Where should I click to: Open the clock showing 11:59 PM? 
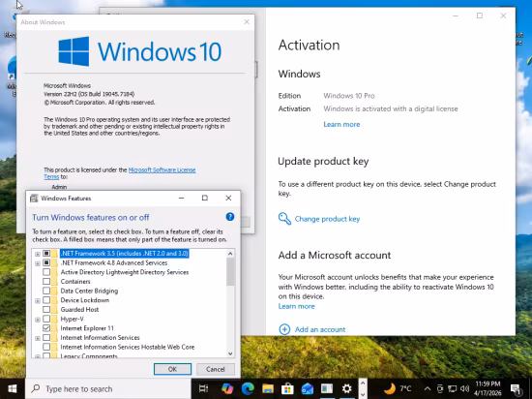488,388
